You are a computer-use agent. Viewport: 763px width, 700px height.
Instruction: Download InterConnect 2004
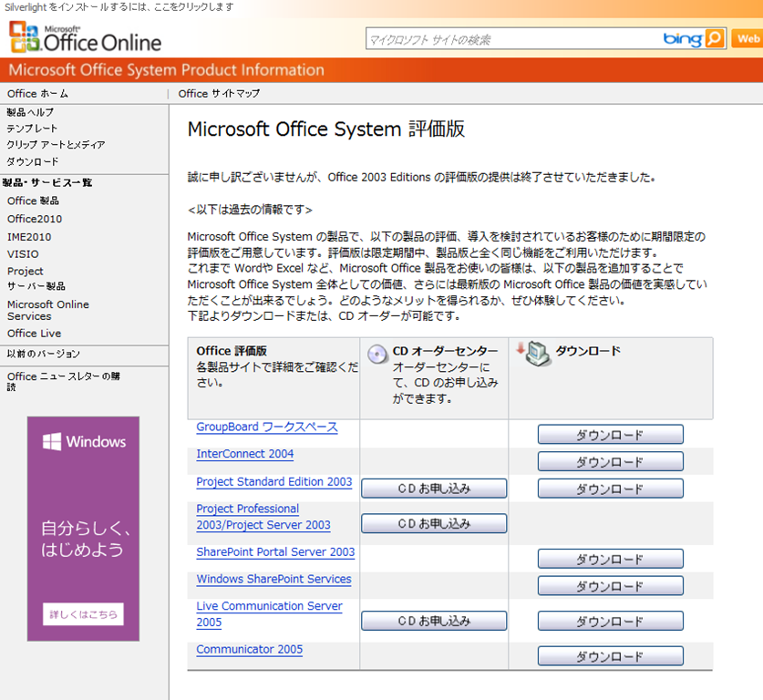[610, 461]
